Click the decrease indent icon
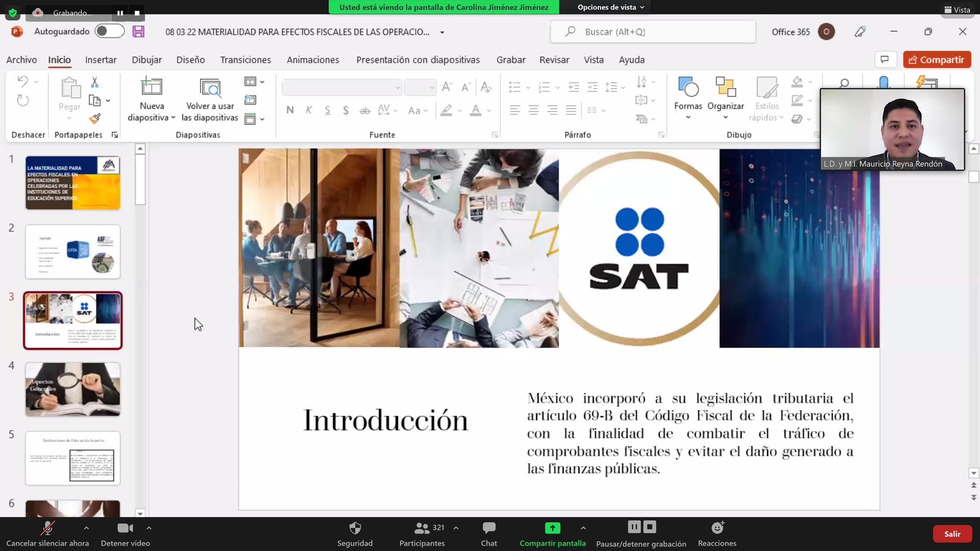 574,87
